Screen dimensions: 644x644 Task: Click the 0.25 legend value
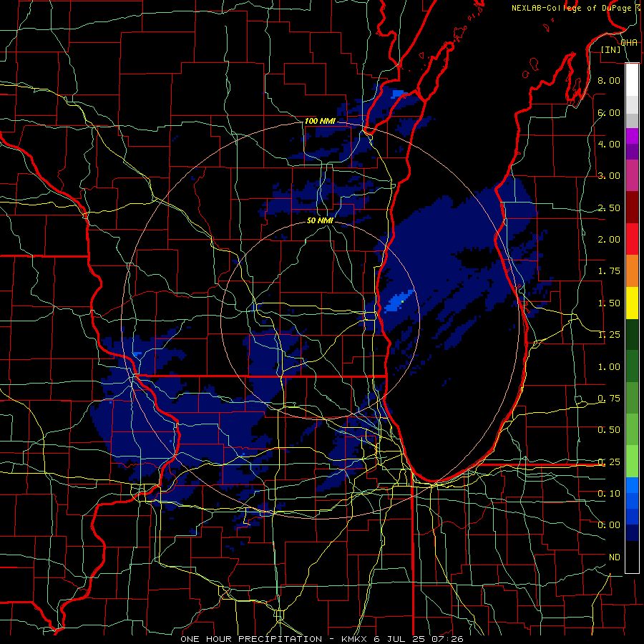608,462
